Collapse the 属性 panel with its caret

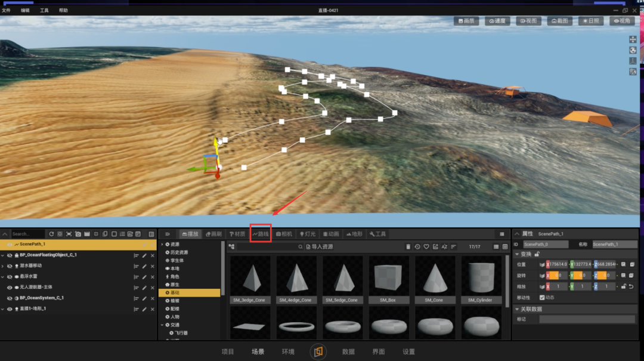click(x=517, y=233)
